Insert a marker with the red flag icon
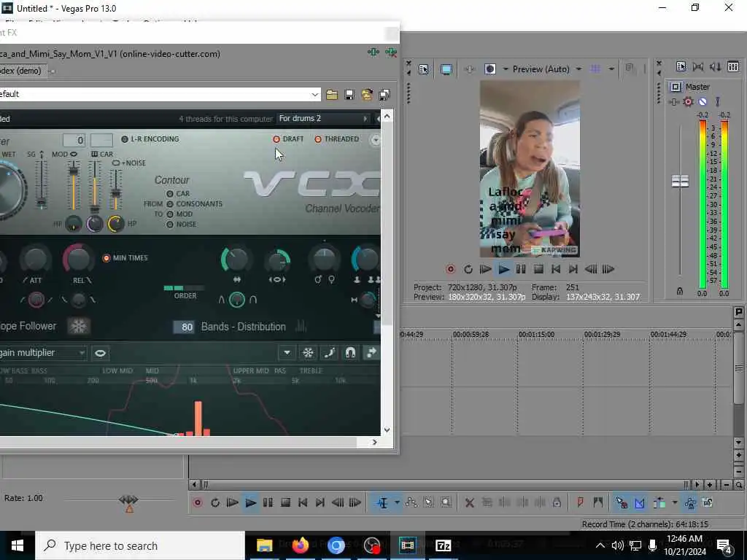This screenshot has height=560, width=747. click(580, 502)
